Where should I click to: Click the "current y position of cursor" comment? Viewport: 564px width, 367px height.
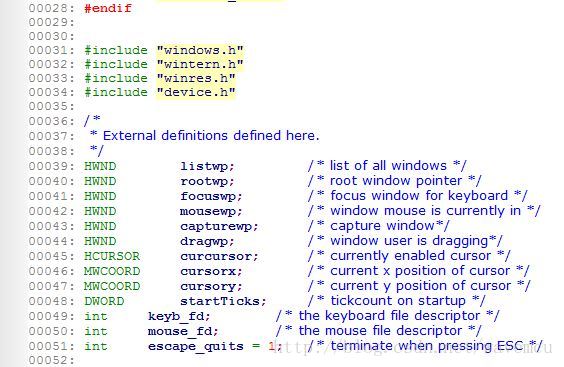click(x=420, y=286)
